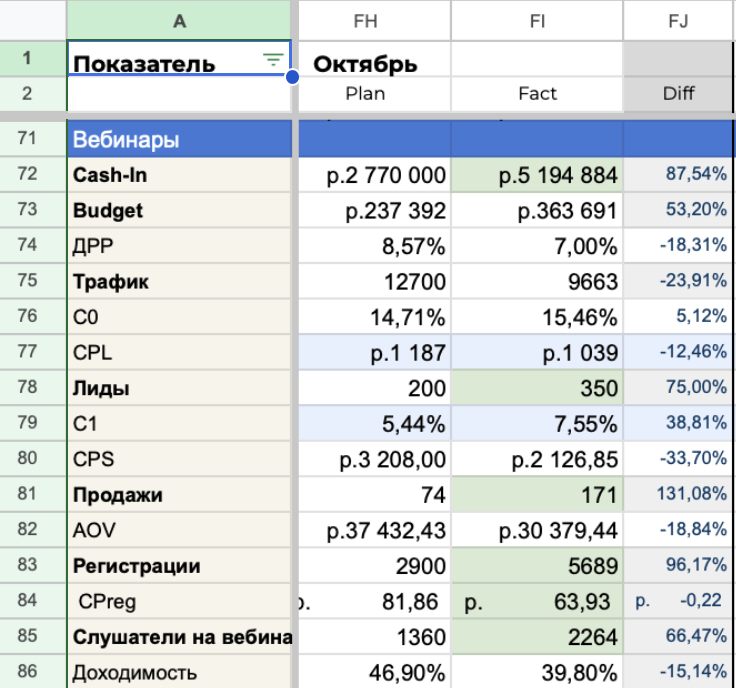Select row 71 header
The height and width of the screenshot is (688, 736).
[x=33, y=138]
